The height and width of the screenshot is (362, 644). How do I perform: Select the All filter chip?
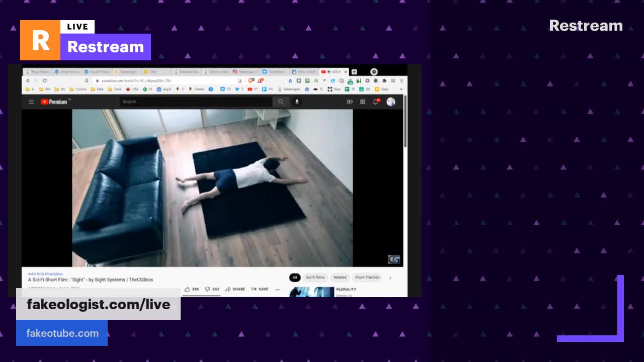pyautogui.click(x=295, y=278)
